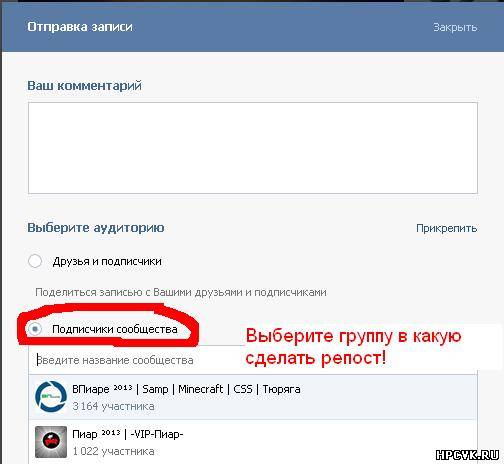Click the Подписчики сообщества option label
This screenshot has height=465, width=504.
pyautogui.click(x=115, y=329)
